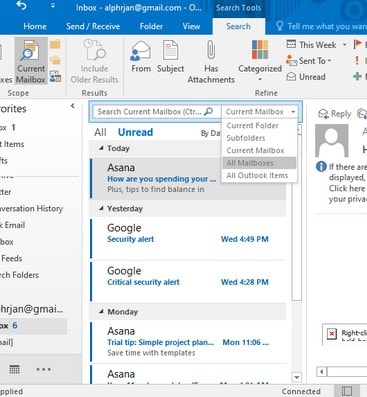Open the Folder ribbon tab
The height and width of the screenshot is (397, 367).
(151, 26)
